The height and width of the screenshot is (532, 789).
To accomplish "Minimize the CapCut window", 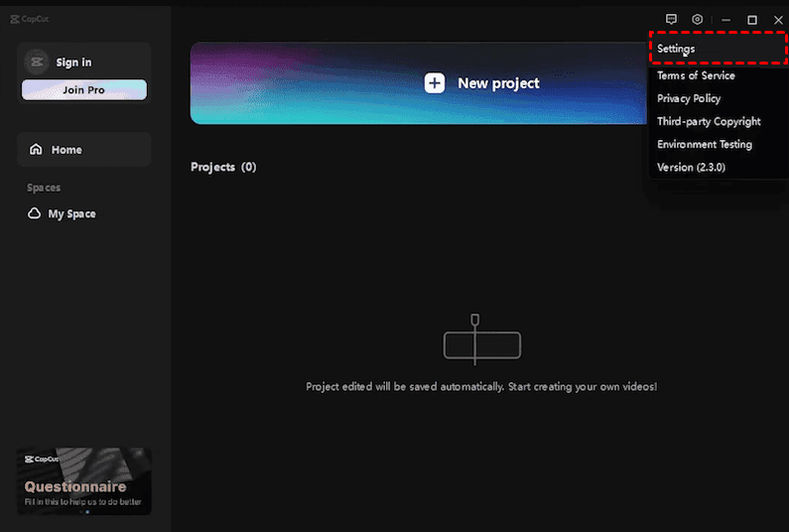I will coord(726,20).
